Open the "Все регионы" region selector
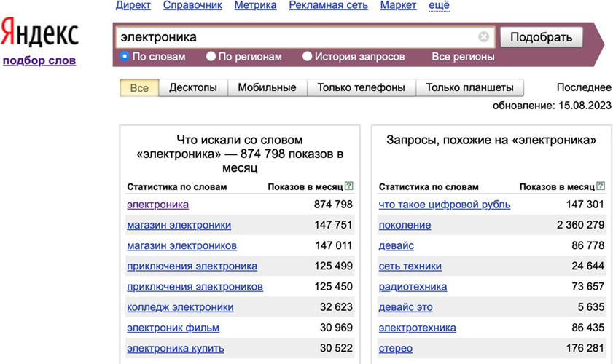The image size is (613, 364). click(463, 57)
